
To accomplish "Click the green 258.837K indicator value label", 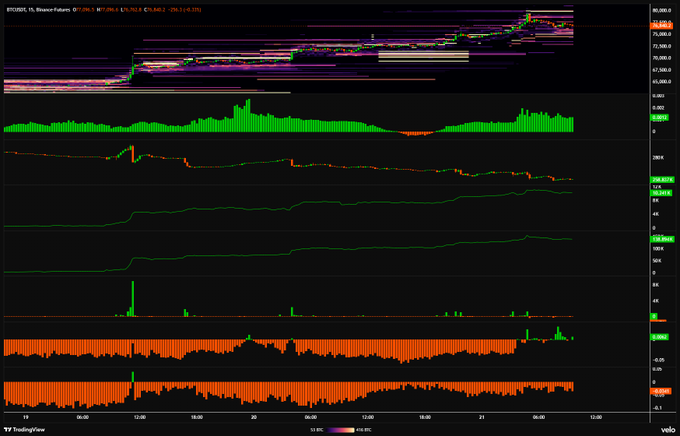I will [x=663, y=180].
